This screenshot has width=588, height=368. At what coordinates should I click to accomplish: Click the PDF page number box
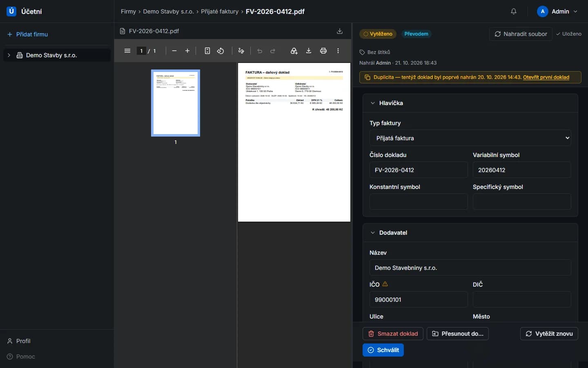tap(141, 51)
